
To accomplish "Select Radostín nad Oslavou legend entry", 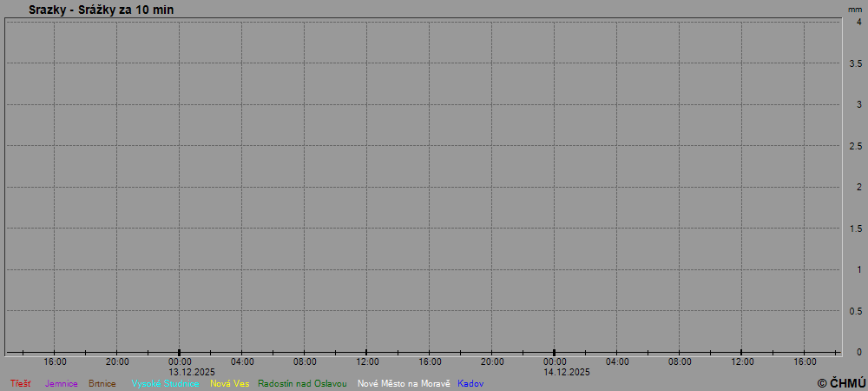I will click(x=303, y=383).
